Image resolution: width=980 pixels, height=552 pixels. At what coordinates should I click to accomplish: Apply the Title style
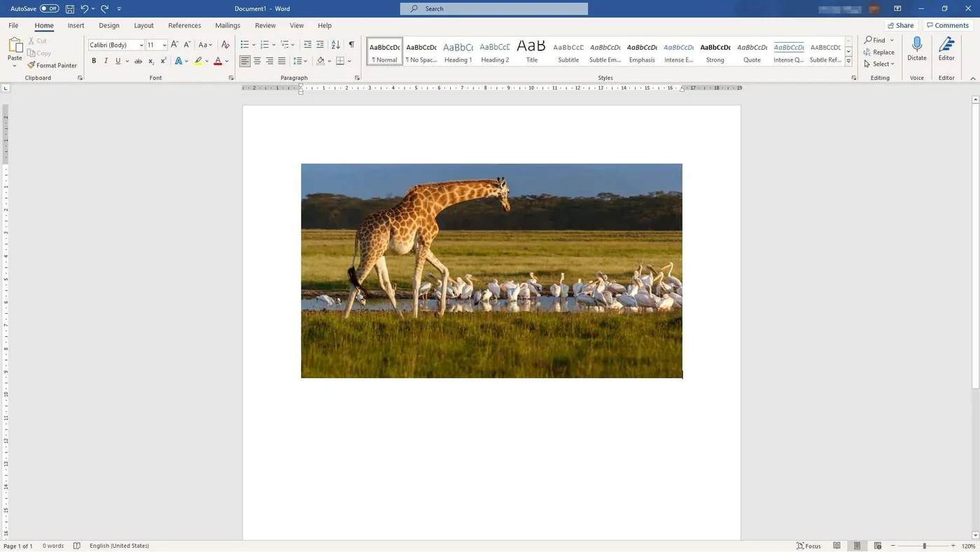[x=531, y=51]
